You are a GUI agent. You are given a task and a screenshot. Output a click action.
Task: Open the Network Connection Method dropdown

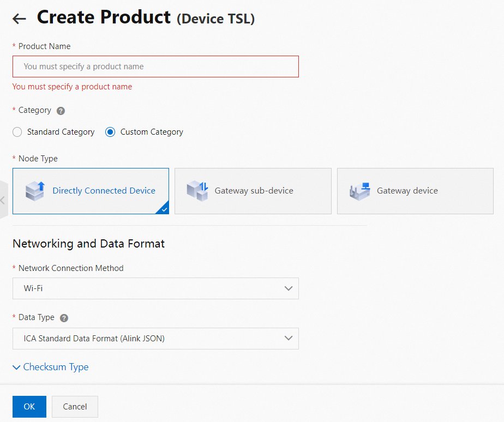[x=155, y=288]
